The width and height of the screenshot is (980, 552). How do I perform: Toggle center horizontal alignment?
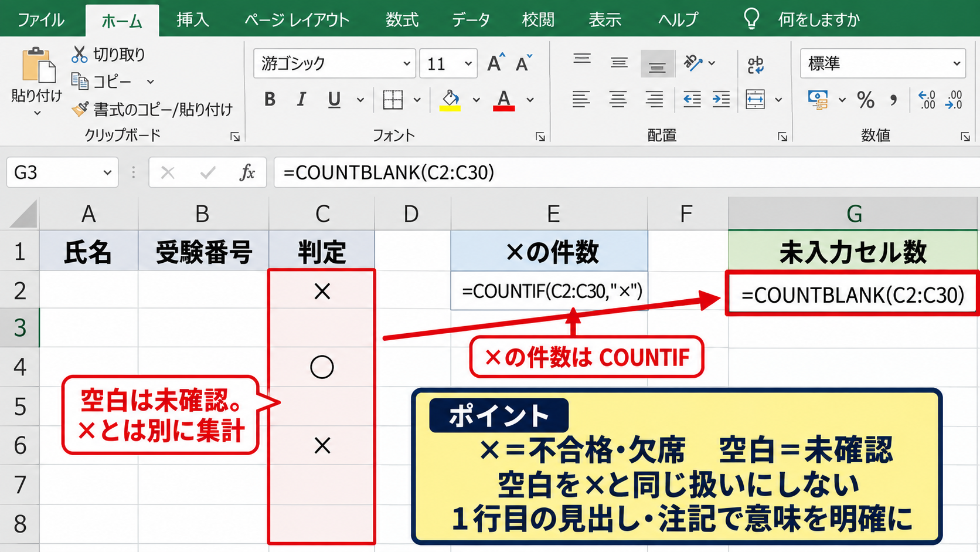pyautogui.click(x=618, y=100)
